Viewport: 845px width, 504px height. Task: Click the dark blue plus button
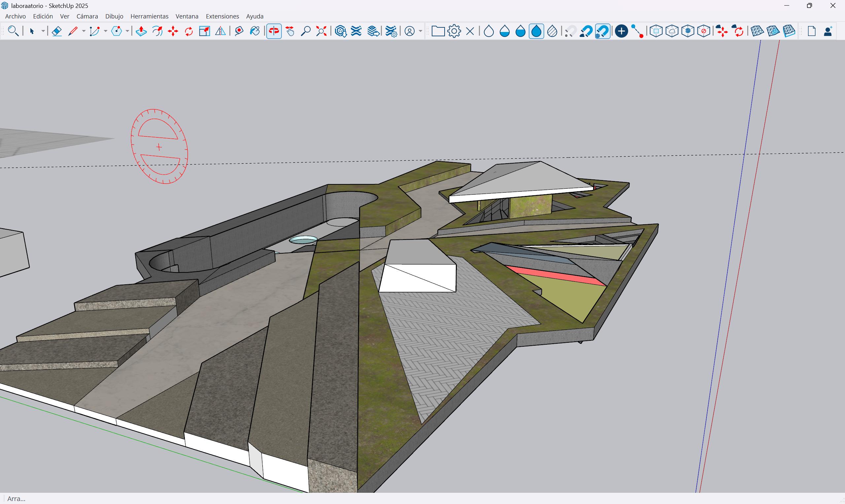[x=621, y=31]
